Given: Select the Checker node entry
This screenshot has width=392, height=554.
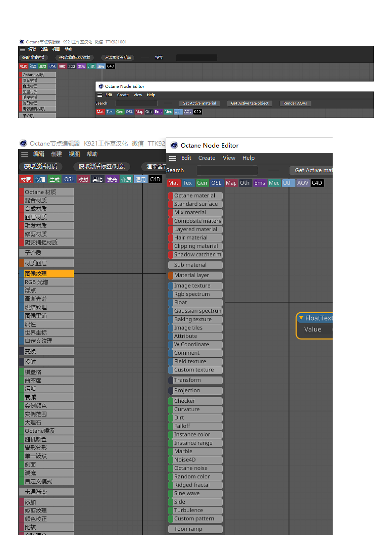Looking at the screenshot, I should click(195, 401).
